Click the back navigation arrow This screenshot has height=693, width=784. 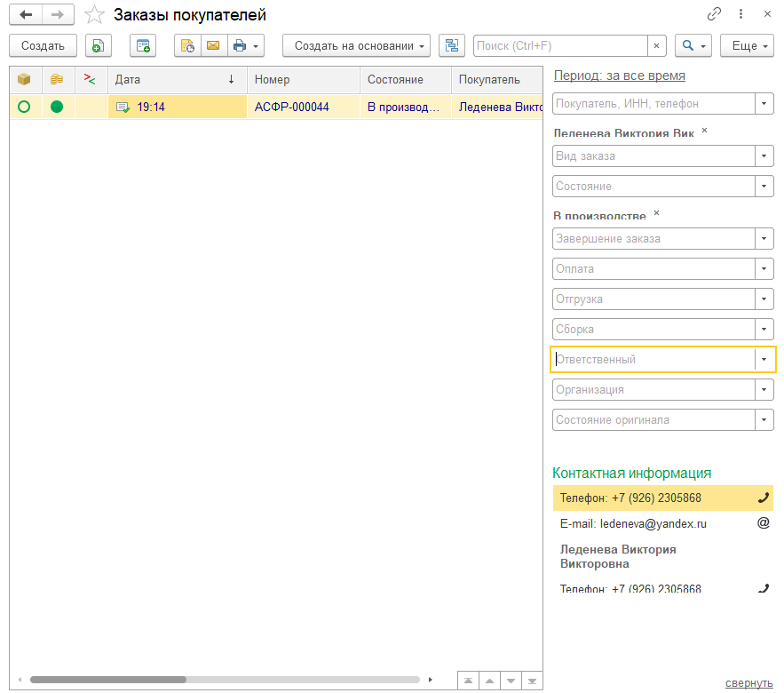[x=26, y=15]
